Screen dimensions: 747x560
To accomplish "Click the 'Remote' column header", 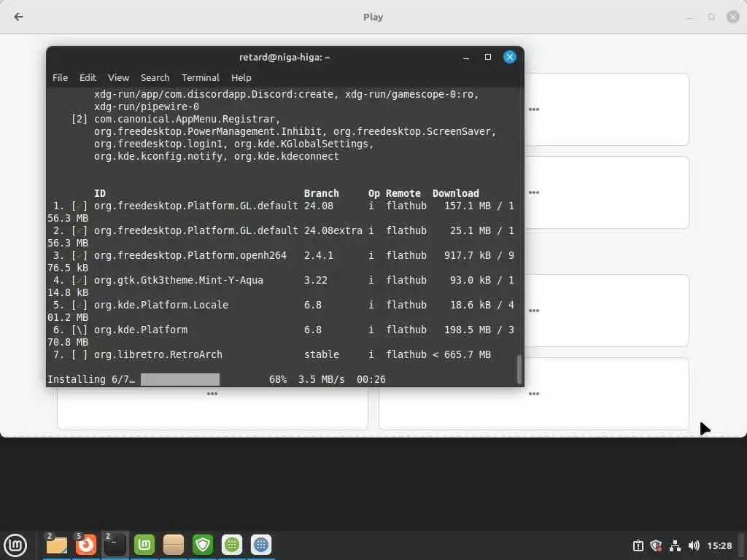I will 403,193.
